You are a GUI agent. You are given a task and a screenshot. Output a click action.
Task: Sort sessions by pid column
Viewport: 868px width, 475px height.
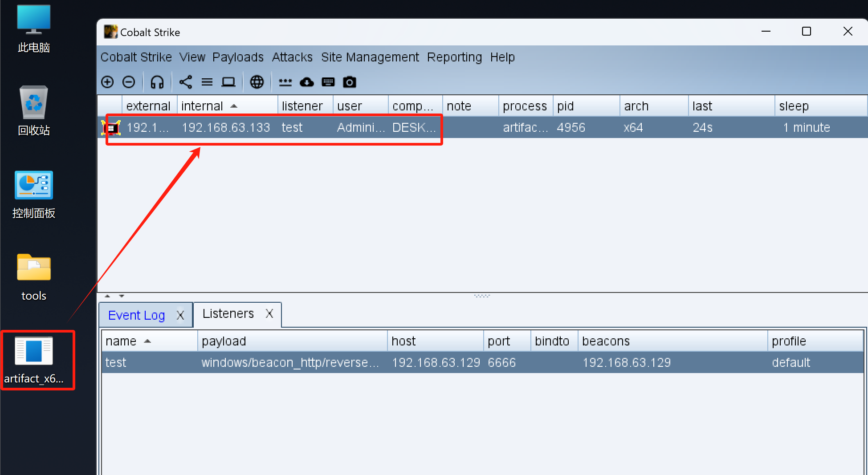point(586,106)
